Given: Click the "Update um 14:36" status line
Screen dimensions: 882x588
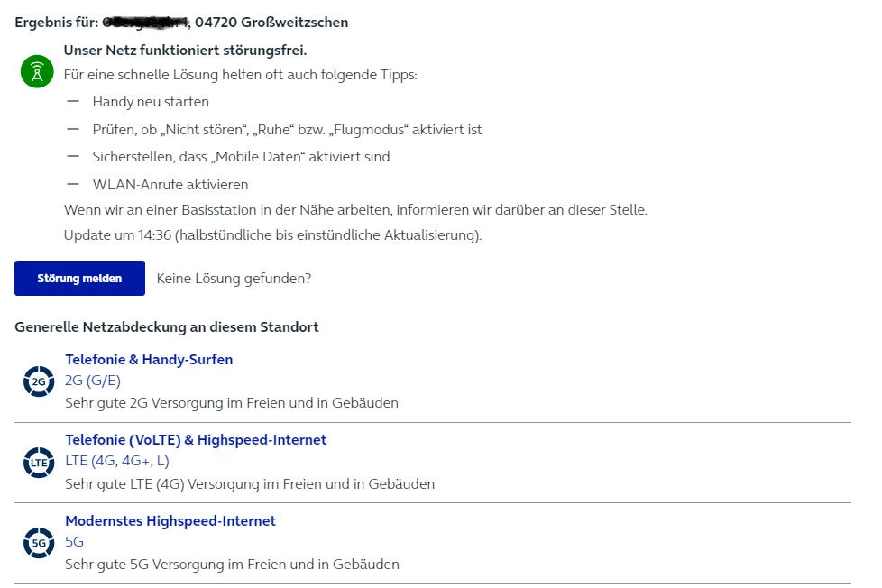Looking at the screenshot, I should (272, 236).
